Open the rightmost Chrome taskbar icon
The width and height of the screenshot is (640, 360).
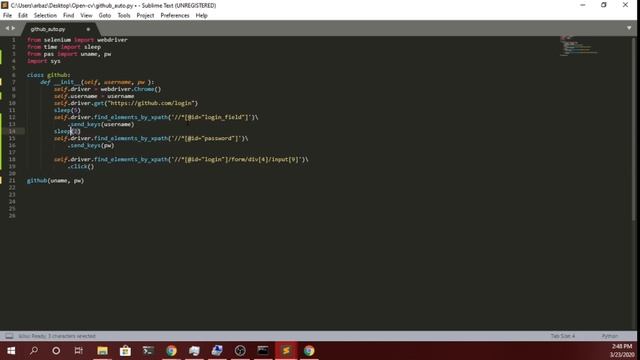coord(309,351)
